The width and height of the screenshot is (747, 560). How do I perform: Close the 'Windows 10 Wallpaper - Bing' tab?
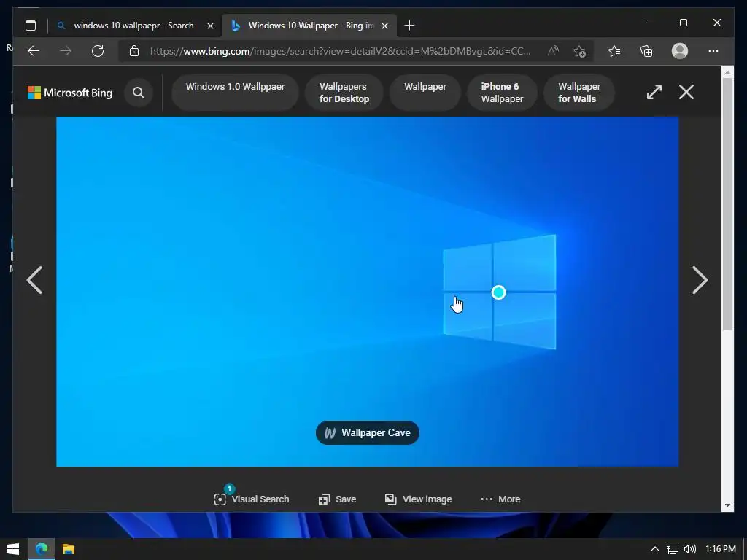click(385, 26)
